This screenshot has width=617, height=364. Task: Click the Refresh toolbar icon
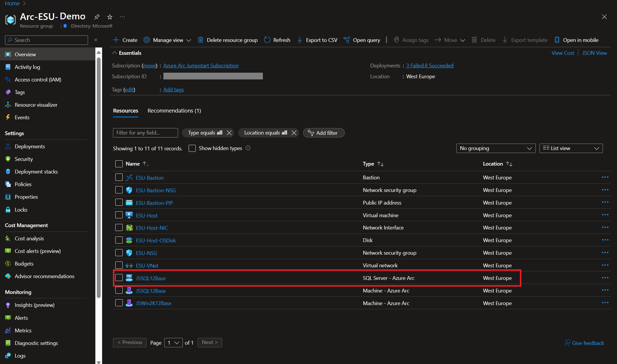point(267,40)
